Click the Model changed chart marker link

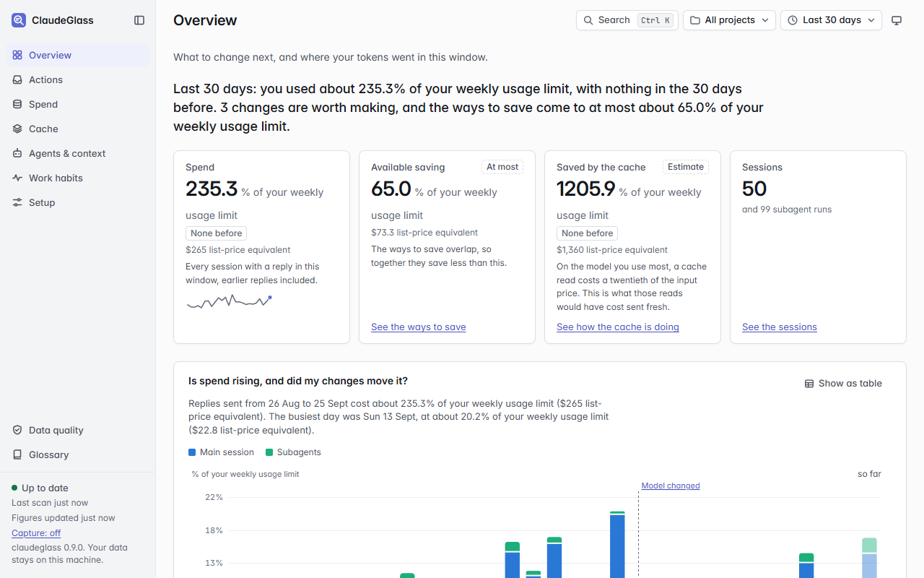point(671,486)
